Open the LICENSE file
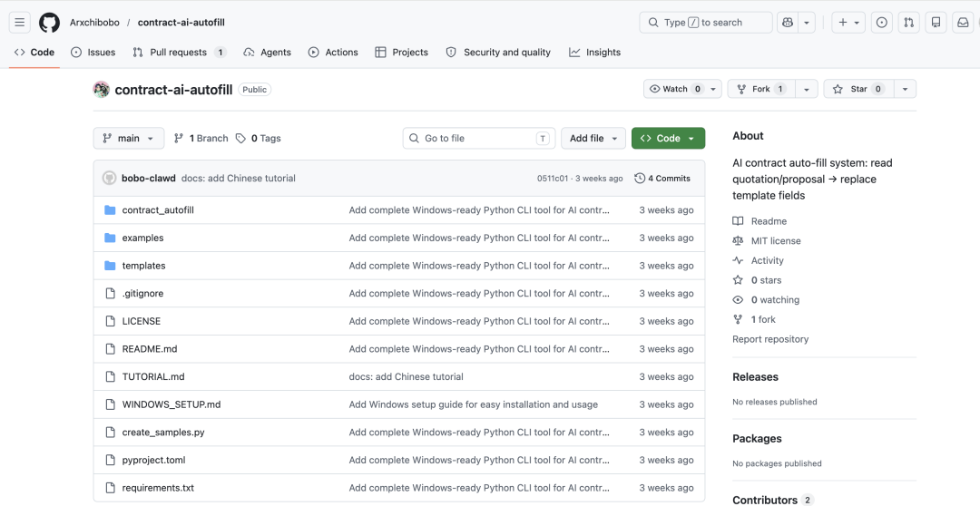This screenshot has height=506, width=980. tap(142, 321)
